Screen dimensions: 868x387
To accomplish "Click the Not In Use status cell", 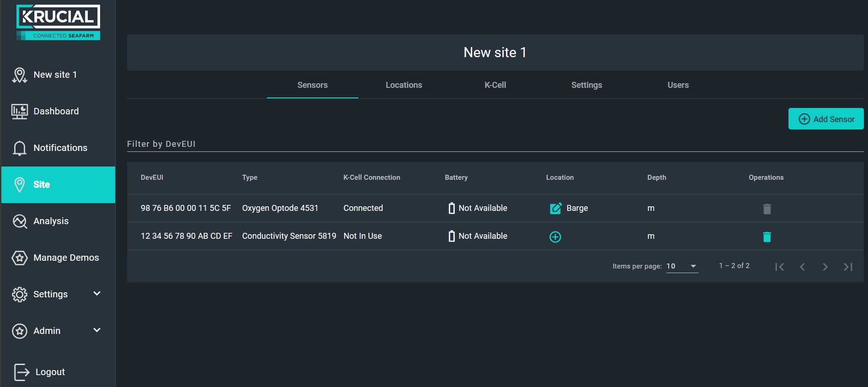I will tap(363, 236).
